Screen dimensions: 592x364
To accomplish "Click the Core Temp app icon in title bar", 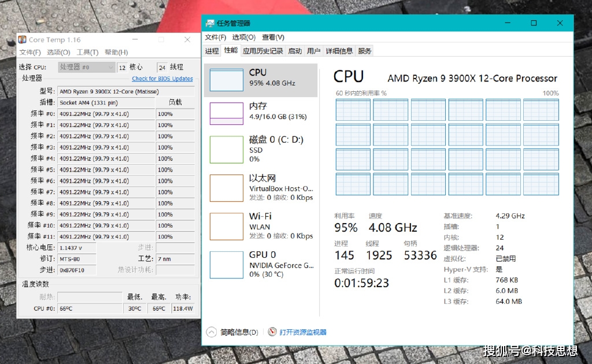I will click(23, 40).
